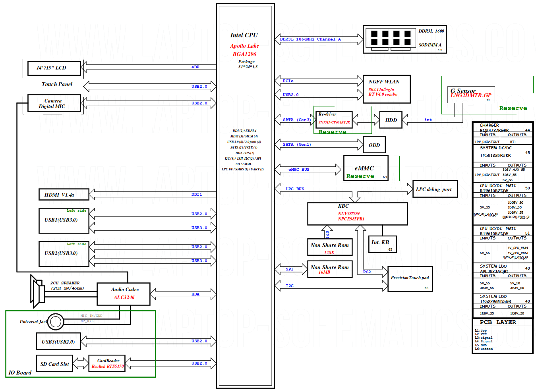Image resolution: width=536 pixels, height=392 pixels.
Task: Select the Re-driver block title
Action: [x=327, y=114]
